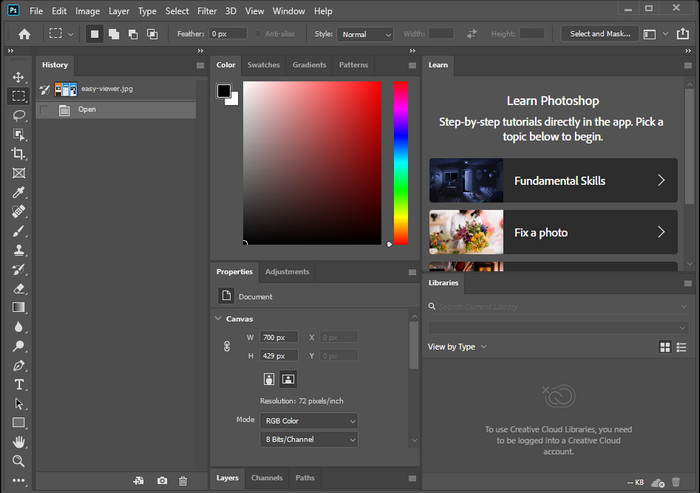This screenshot has width=700, height=493.
Task: Choose Add to selection mode
Action: click(x=114, y=34)
